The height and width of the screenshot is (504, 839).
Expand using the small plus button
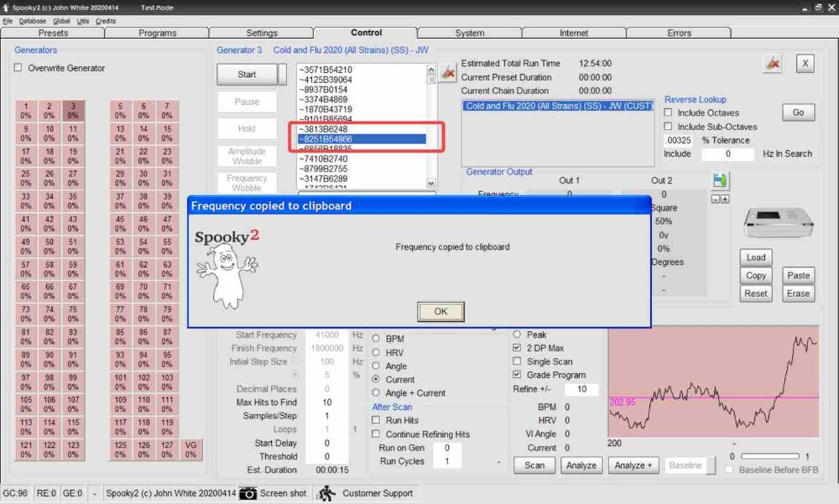tap(725, 200)
